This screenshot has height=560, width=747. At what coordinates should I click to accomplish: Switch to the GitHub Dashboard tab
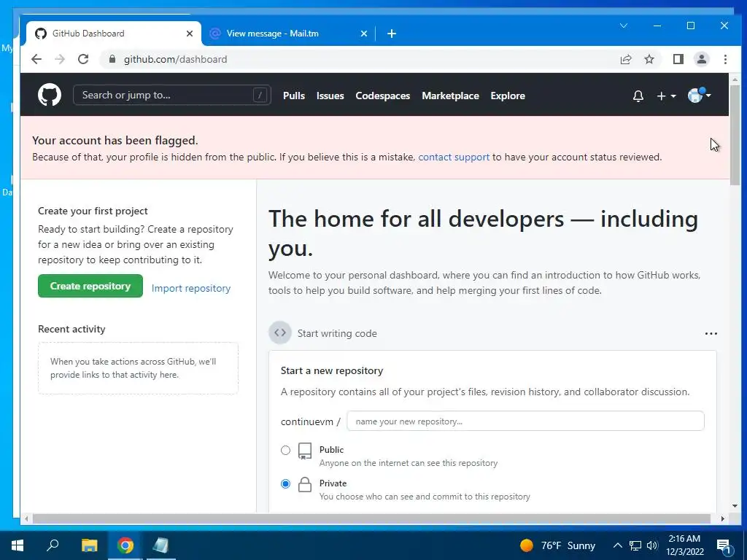114,34
